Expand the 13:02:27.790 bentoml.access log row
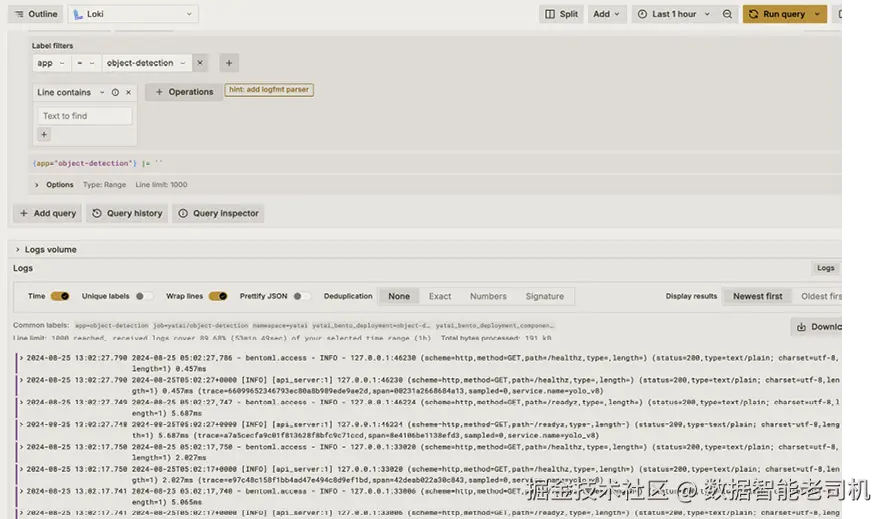 pyautogui.click(x=428, y=363)
